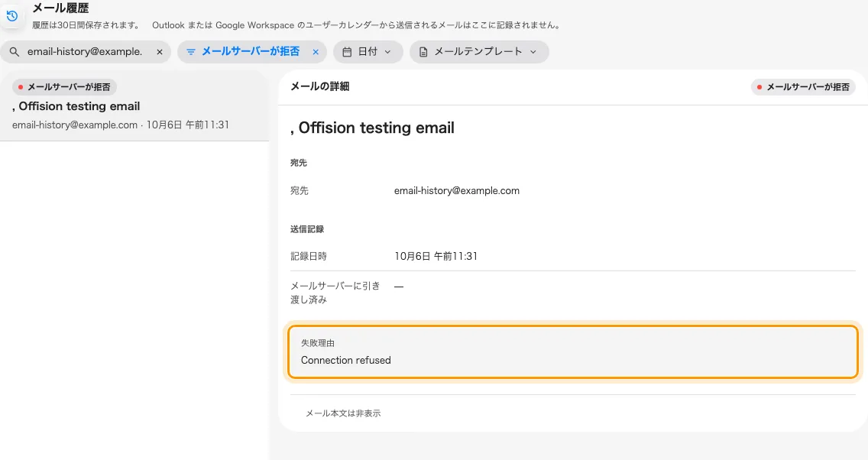The image size is (868, 460).
Task: Click the 送信記録 section label
Action: pos(307,229)
